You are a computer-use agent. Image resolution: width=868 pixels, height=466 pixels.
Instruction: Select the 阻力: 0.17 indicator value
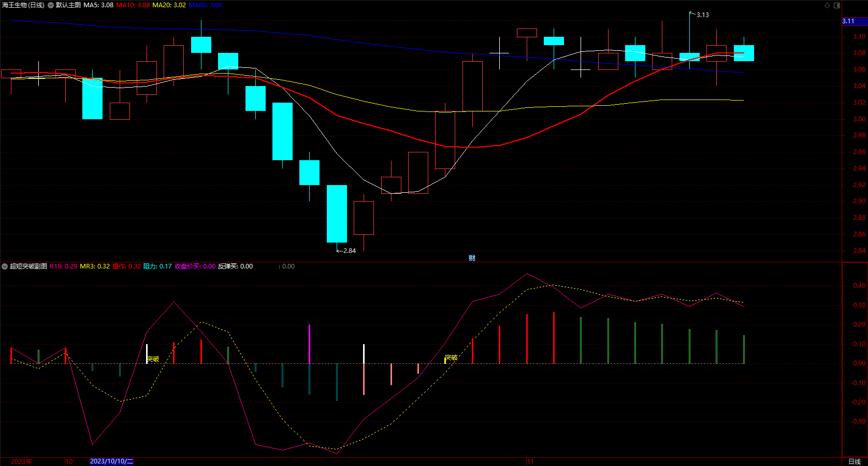157,266
